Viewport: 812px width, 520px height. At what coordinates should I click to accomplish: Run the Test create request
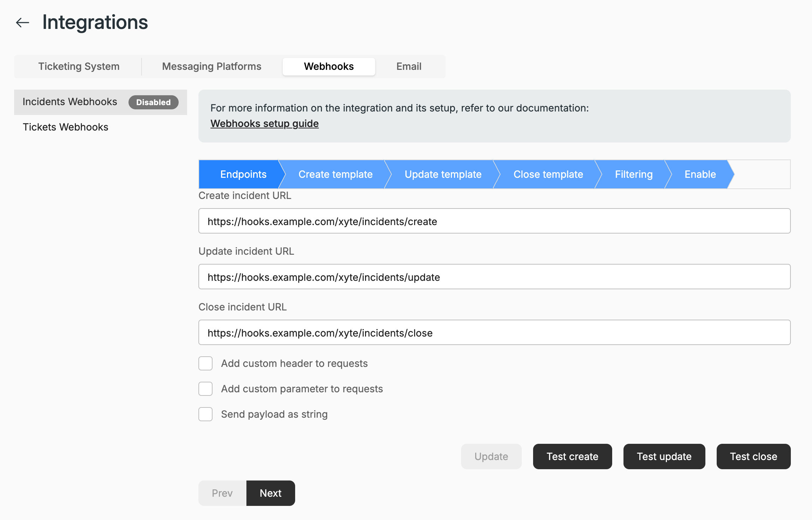coord(572,456)
